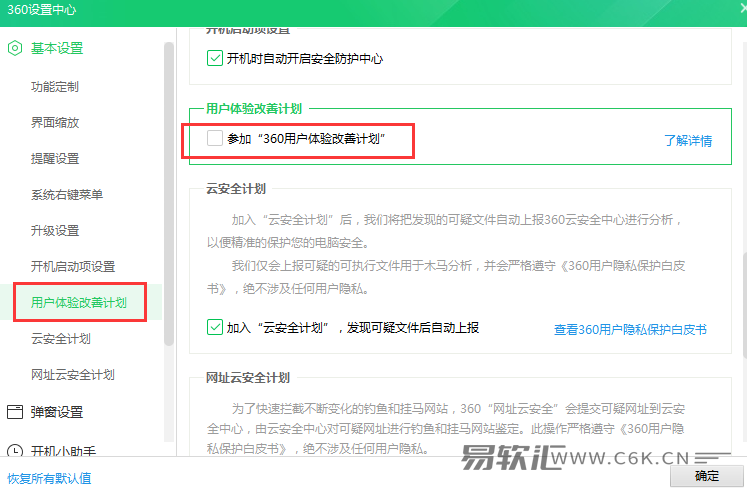Click the main panel scrollbar thumb
Viewport: 747px width, 491px height.
coord(745,305)
